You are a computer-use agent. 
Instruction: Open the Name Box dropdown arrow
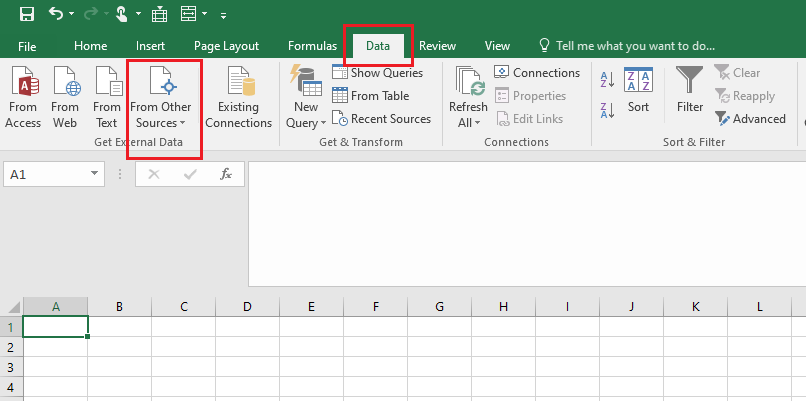94,174
